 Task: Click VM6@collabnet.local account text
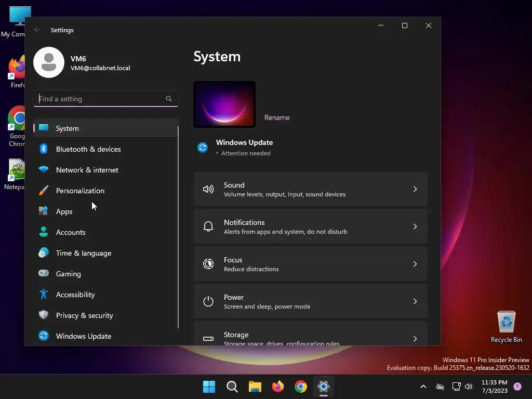[100, 68]
